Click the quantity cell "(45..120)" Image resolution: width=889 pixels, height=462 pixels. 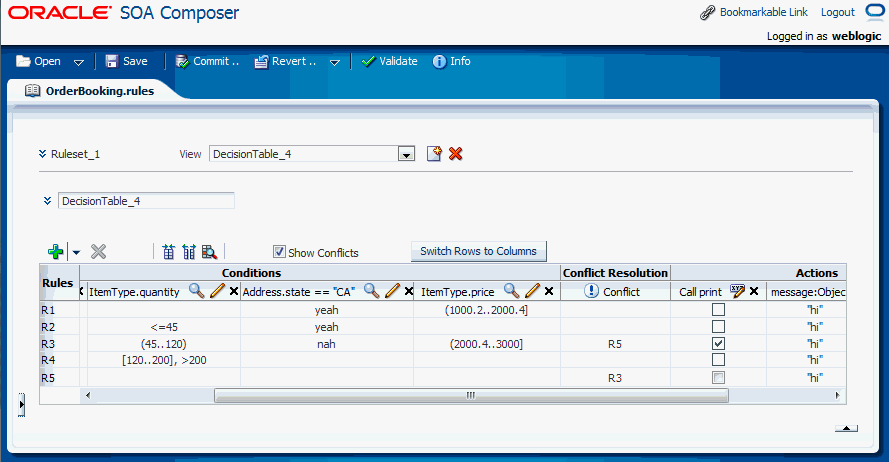click(x=164, y=344)
